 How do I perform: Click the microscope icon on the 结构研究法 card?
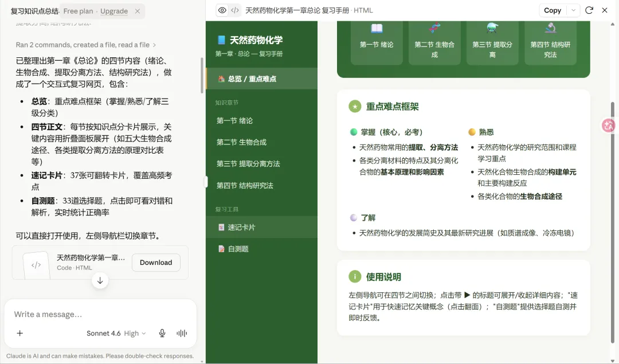coord(550,29)
